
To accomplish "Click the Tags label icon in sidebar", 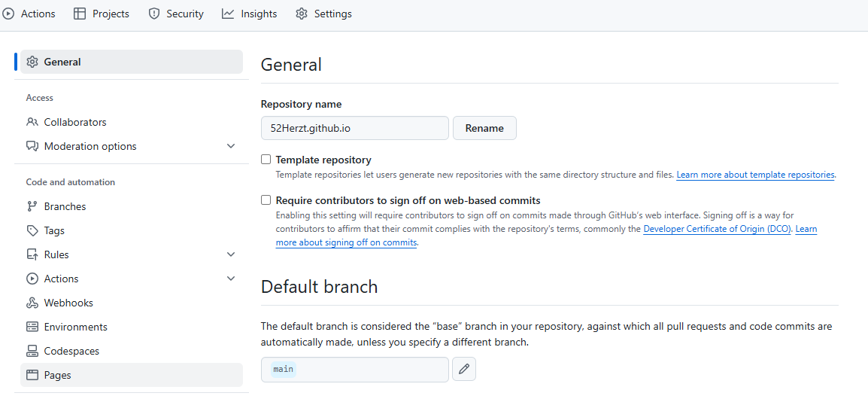I will coord(32,230).
